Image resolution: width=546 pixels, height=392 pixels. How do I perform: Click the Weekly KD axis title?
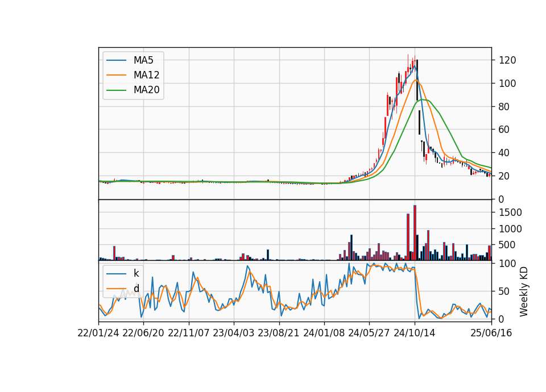[x=523, y=292]
